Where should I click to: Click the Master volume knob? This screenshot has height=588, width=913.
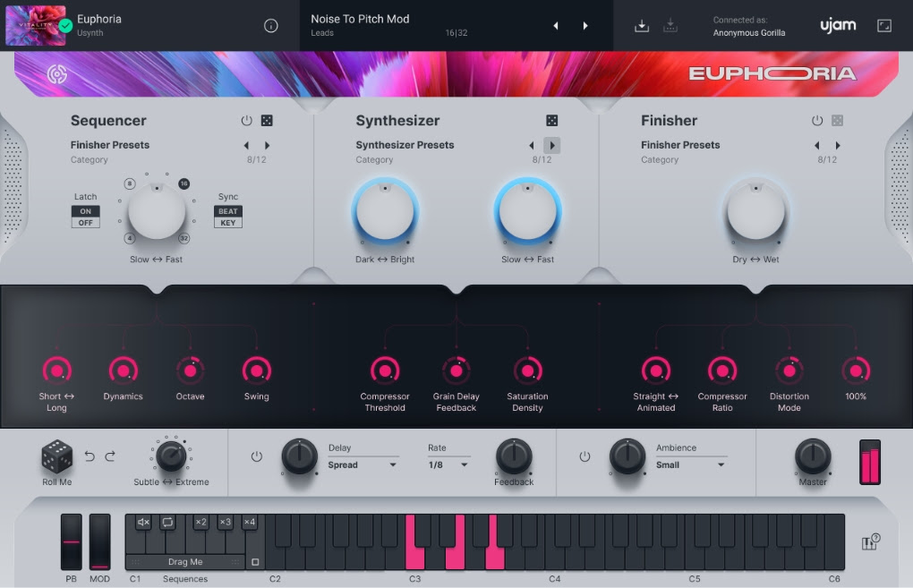[x=813, y=456]
